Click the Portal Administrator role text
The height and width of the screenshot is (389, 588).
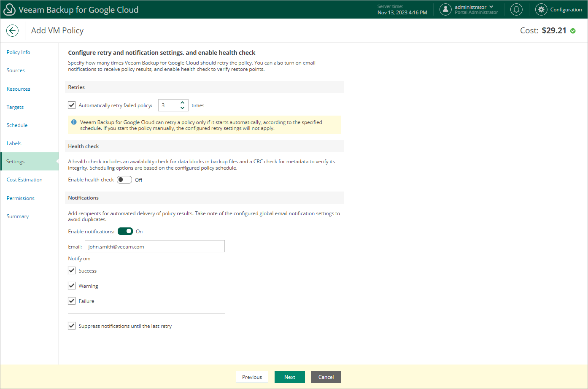(x=476, y=13)
